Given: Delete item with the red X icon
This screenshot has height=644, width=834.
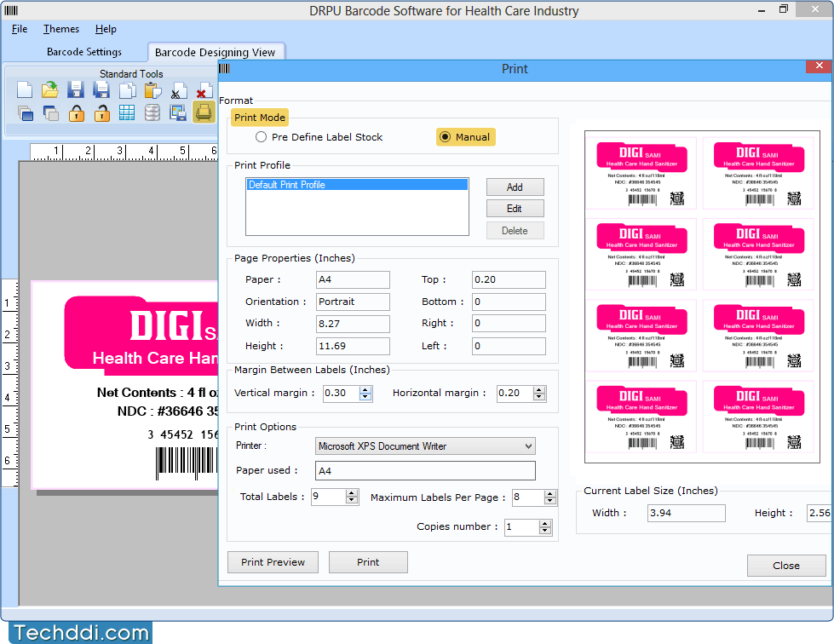Looking at the screenshot, I should coord(204,90).
